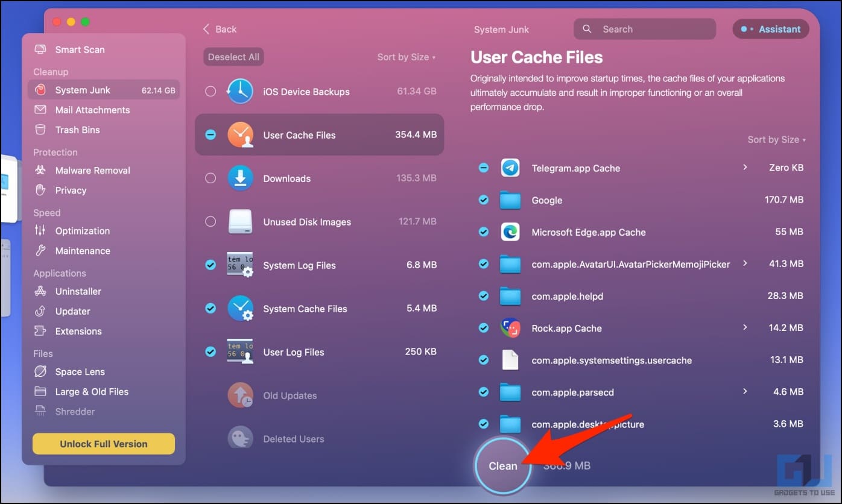Viewport: 842px width, 504px height.
Task: Open the Maintenance section
Action: 103,250
